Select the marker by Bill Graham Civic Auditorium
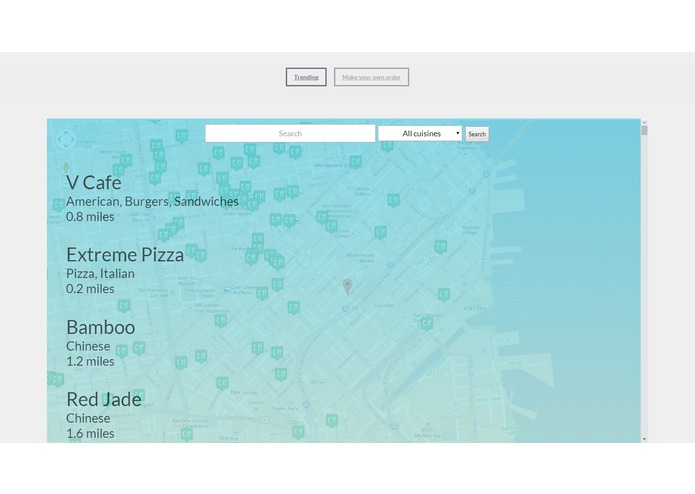 pyautogui.click(x=221, y=320)
